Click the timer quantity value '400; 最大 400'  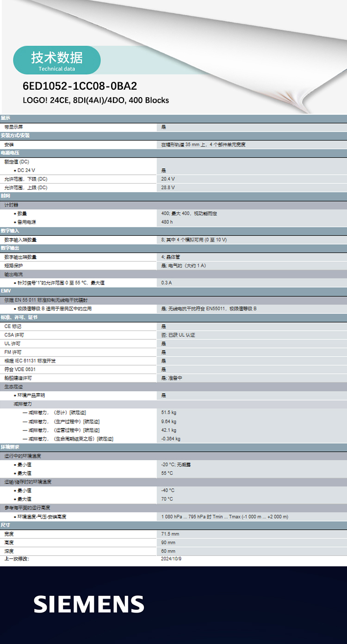(x=189, y=213)
